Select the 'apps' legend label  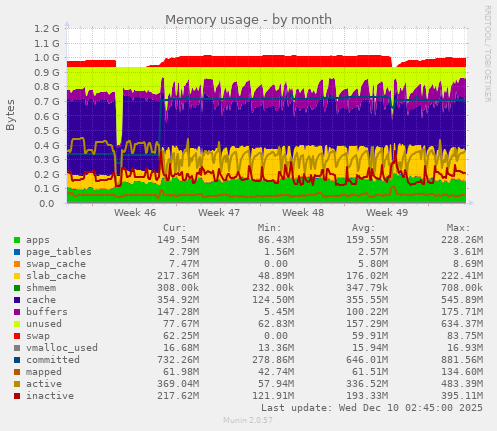pos(38,240)
